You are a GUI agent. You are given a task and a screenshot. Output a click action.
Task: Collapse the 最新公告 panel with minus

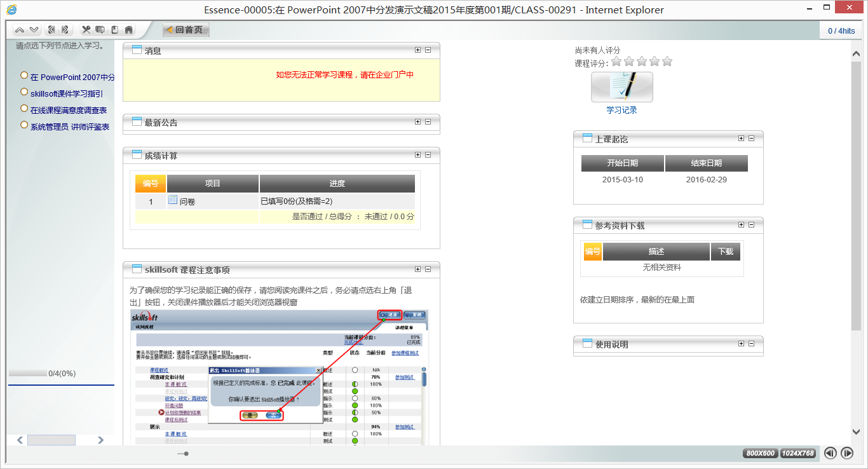coord(428,122)
